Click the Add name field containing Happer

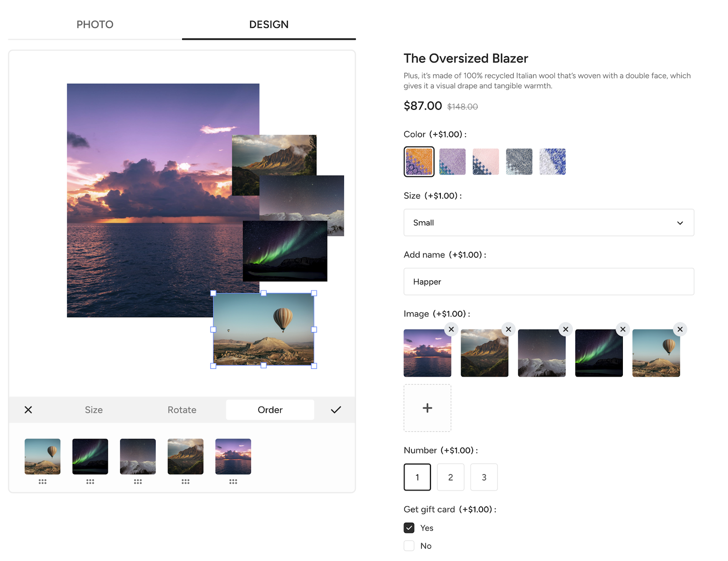click(549, 282)
